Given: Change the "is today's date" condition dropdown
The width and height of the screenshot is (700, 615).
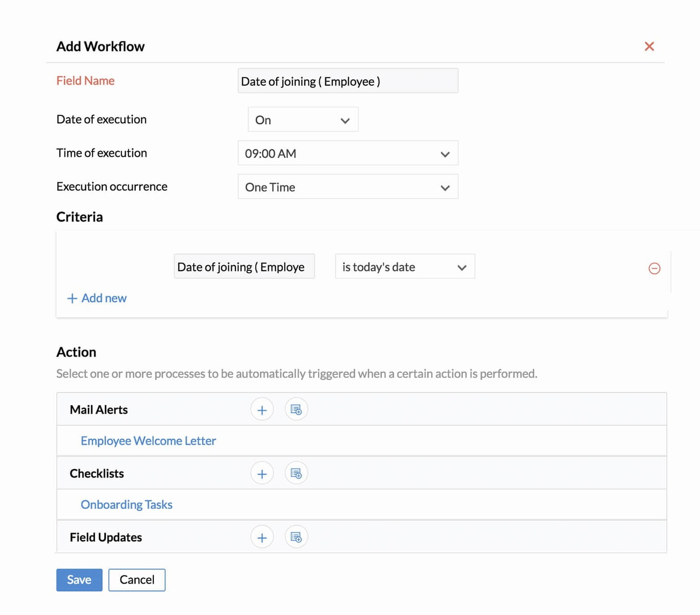Looking at the screenshot, I should pos(404,267).
